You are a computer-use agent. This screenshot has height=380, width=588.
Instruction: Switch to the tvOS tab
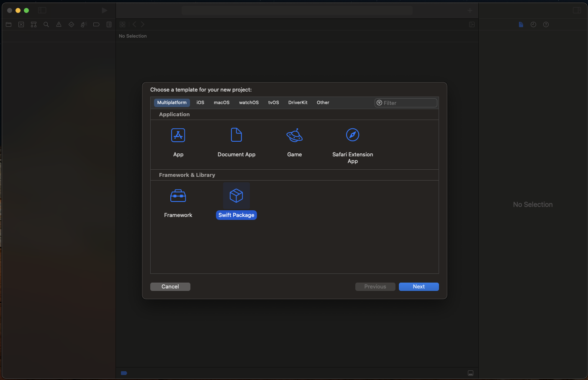coord(274,103)
